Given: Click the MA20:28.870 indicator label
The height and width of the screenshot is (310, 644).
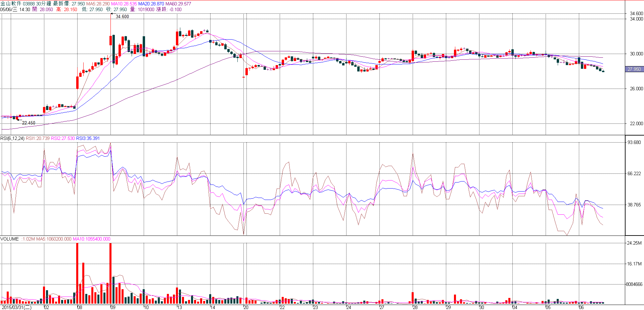Looking at the screenshot, I should [151, 4].
